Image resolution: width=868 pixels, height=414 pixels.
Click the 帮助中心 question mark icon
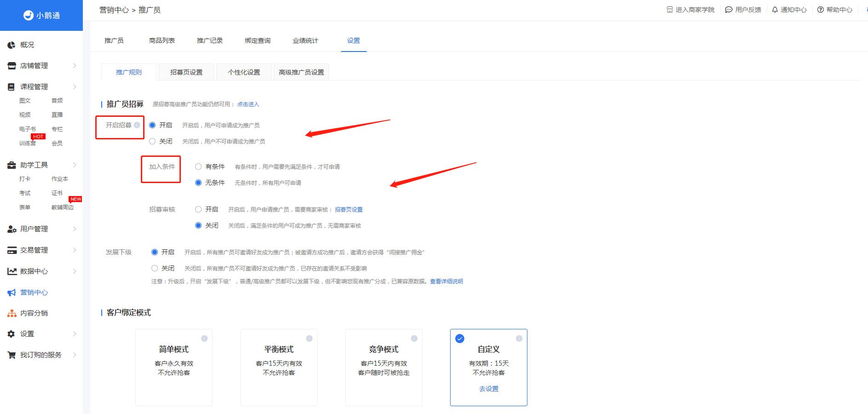click(x=821, y=10)
